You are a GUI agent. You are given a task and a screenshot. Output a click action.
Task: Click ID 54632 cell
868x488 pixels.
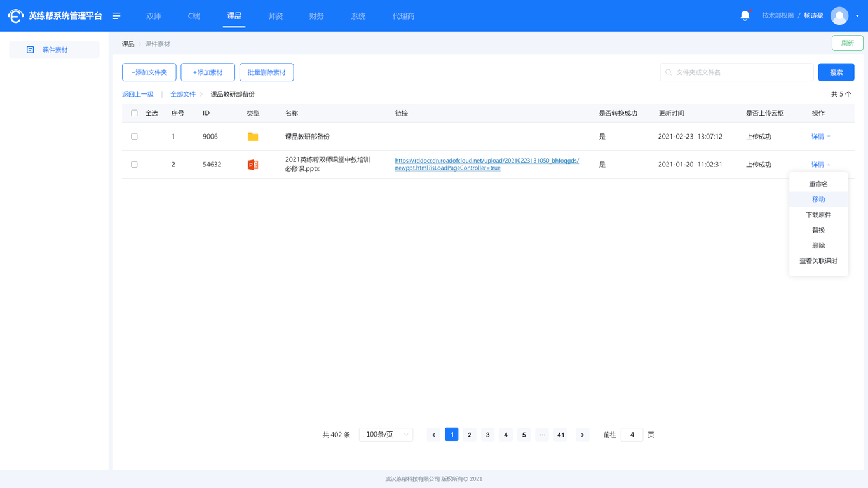(x=212, y=165)
